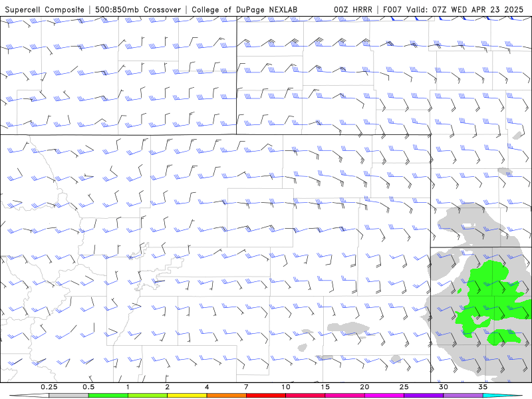Click the small detached green blob at bottom

(503, 337)
